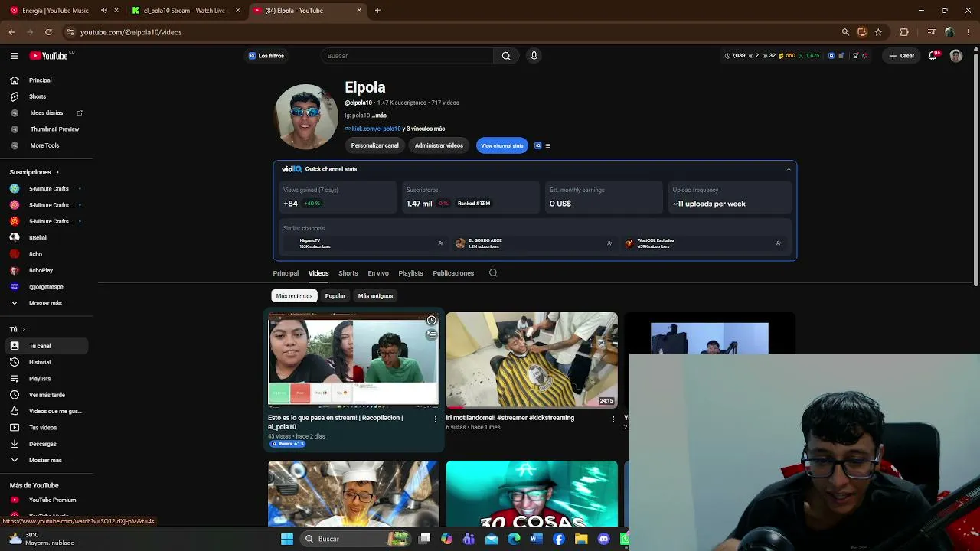The width and height of the screenshot is (980, 551).
Task: Show the 3 vínculos más links
Action: tap(425, 129)
